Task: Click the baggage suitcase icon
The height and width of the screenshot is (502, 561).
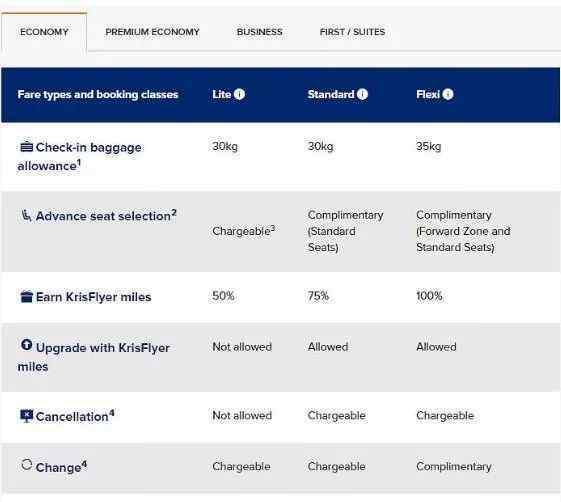Action: pos(26,147)
